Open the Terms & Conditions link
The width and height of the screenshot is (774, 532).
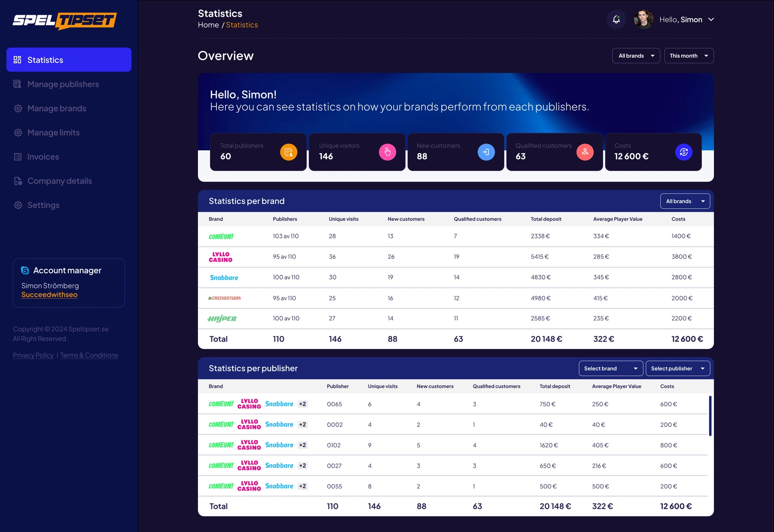pyautogui.click(x=89, y=355)
